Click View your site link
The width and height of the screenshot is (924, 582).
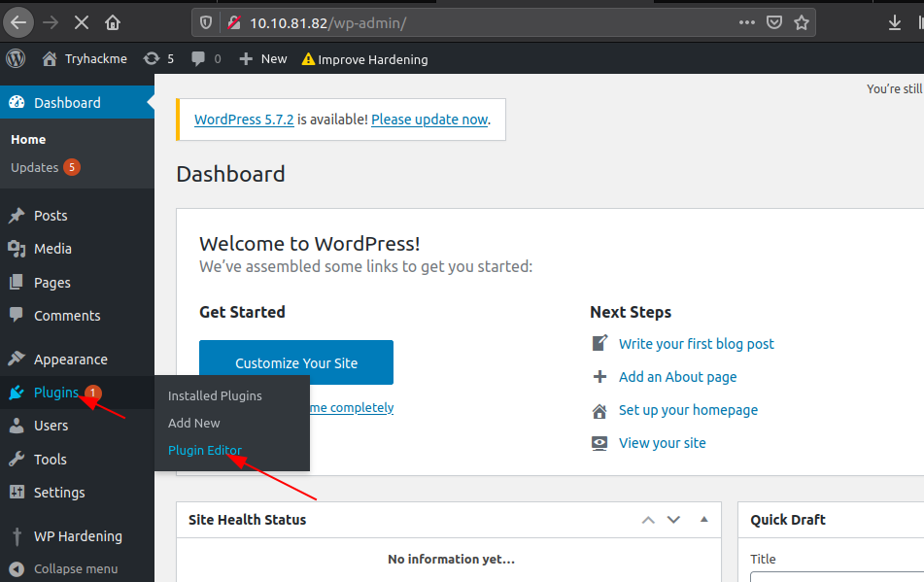[663, 443]
